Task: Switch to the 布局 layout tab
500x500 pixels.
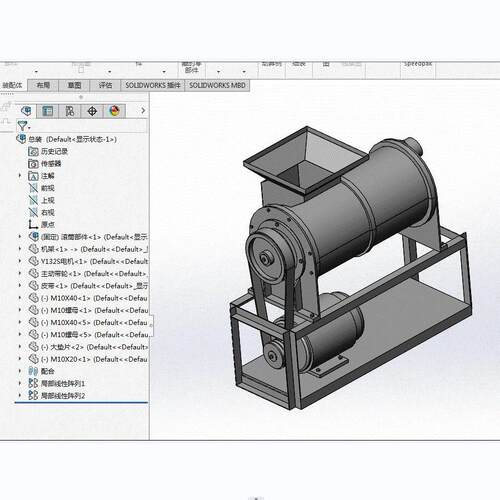Action: coord(43,85)
